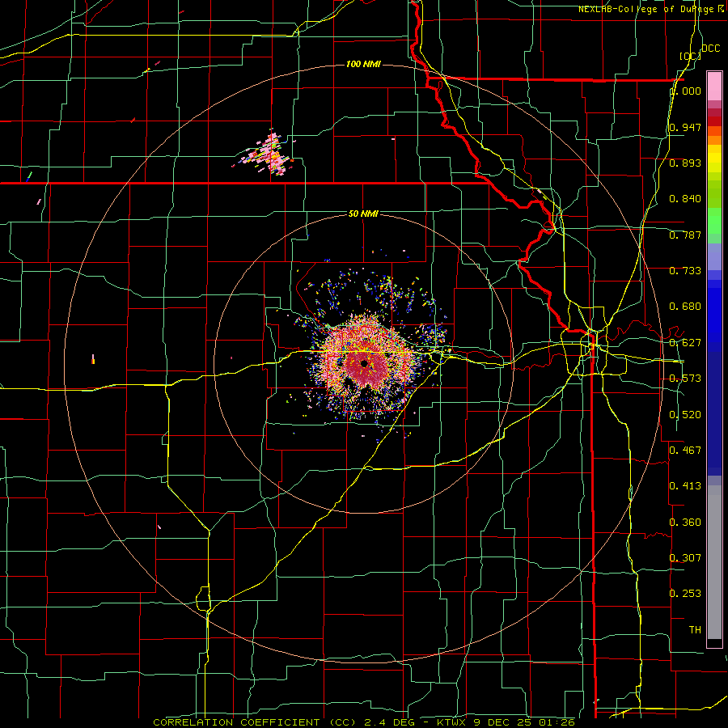Viewport: 728px width, 728px height.
Task: Click the pink top segment of color bar
Action: tap(714, 86)
